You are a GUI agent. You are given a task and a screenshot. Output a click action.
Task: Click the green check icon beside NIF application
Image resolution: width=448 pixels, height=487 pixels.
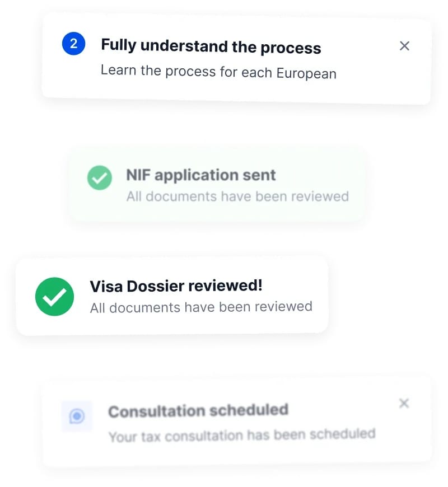(99, 178)
